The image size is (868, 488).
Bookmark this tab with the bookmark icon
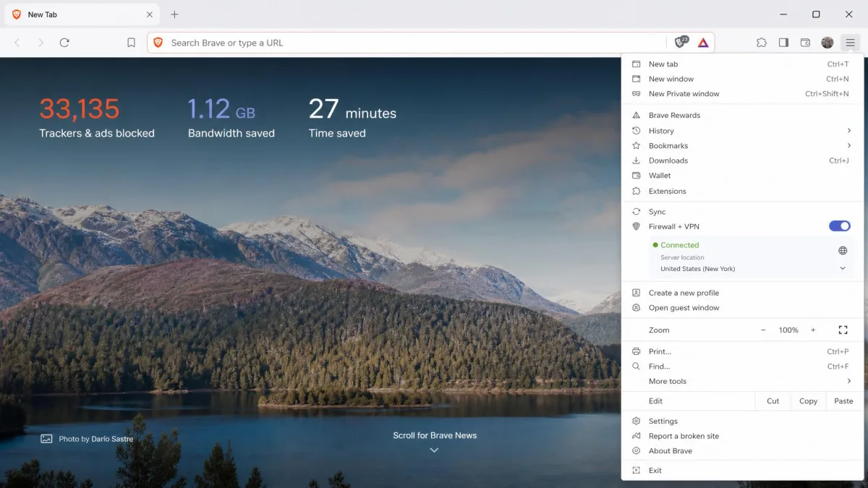(x=131, y=43)
